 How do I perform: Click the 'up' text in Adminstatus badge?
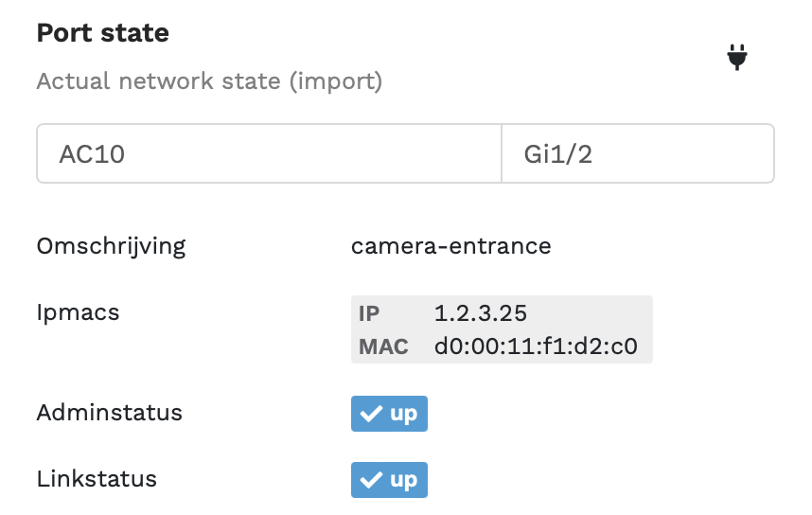tap(403, 415)
